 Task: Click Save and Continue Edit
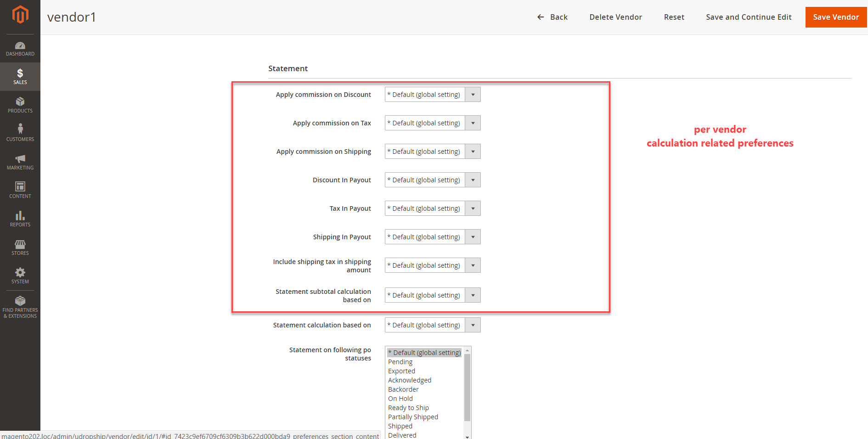pyautogui.click(x=749, y=17)
